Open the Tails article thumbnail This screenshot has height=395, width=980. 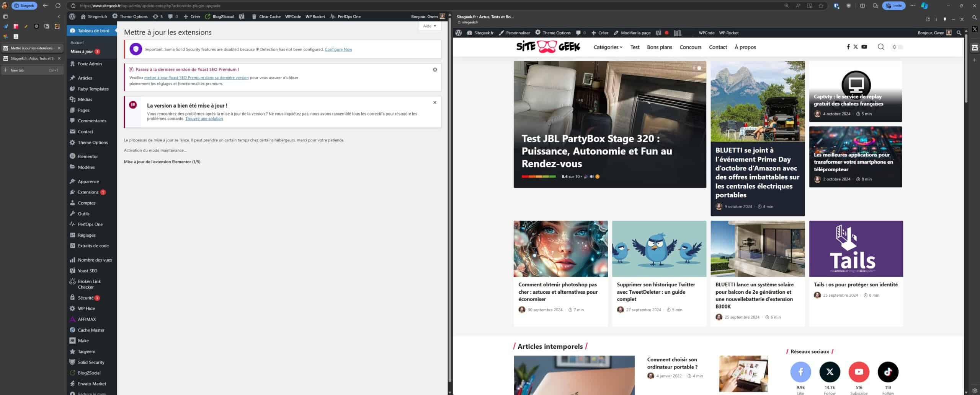[x=856, y=249]
